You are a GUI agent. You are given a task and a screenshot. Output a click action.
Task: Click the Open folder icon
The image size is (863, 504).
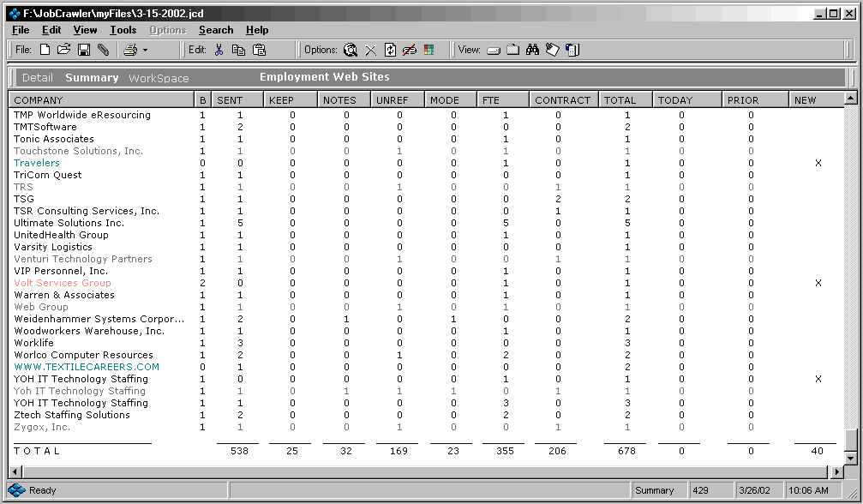pyautogui.click(x=63, y=50)
